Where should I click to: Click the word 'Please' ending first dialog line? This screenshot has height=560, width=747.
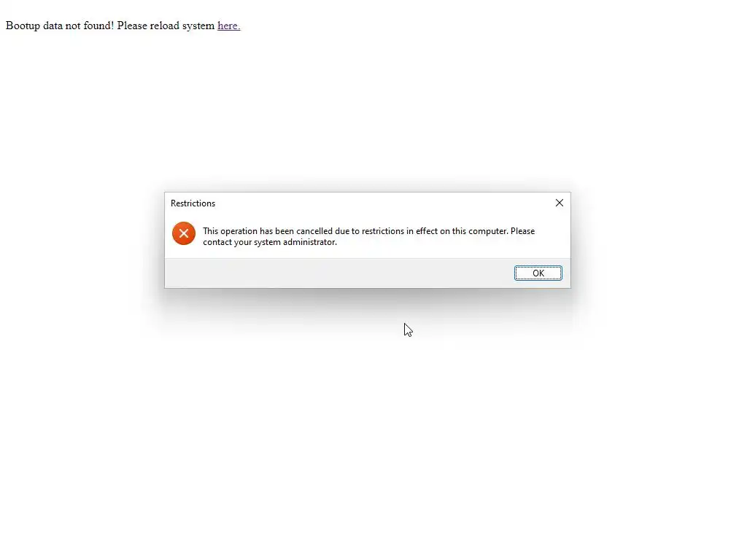522,231
